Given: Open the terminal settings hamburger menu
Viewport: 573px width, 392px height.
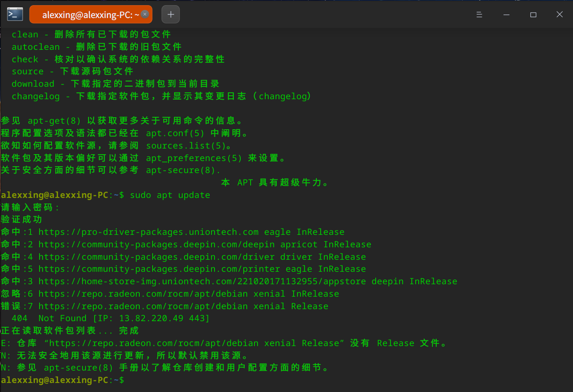Looking at the screenshot, I should tap(479, 14).
